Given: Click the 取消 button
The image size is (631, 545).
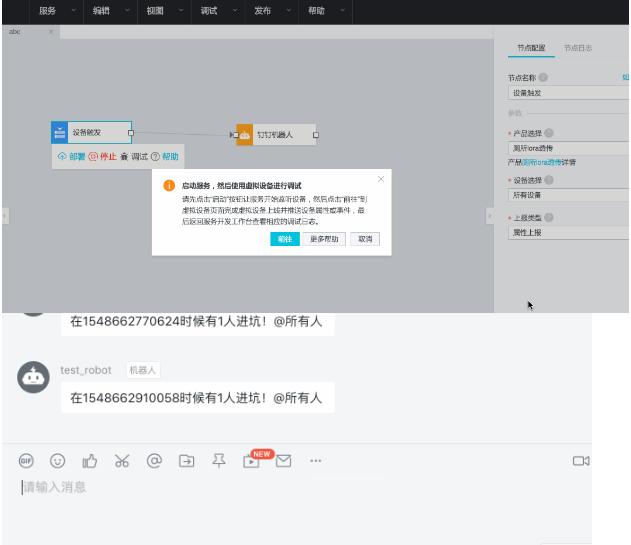Looking at the screenshot, I should tap(365, 239).
